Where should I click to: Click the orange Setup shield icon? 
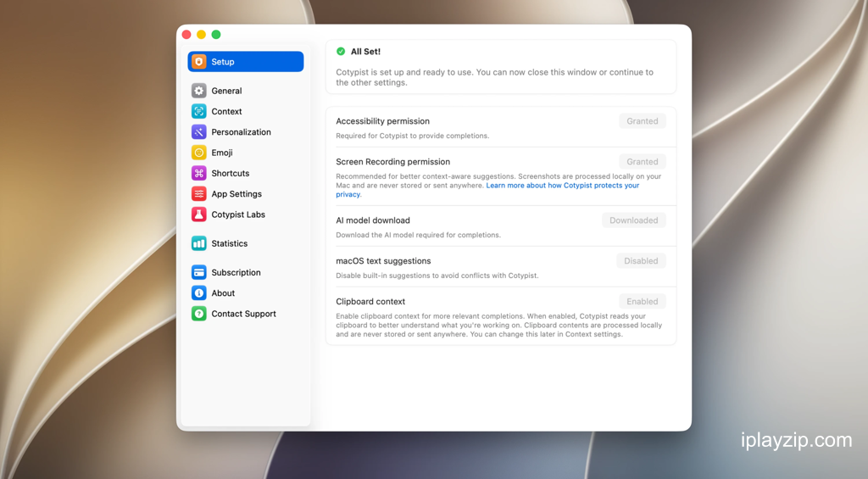click(x=198, y=62)
